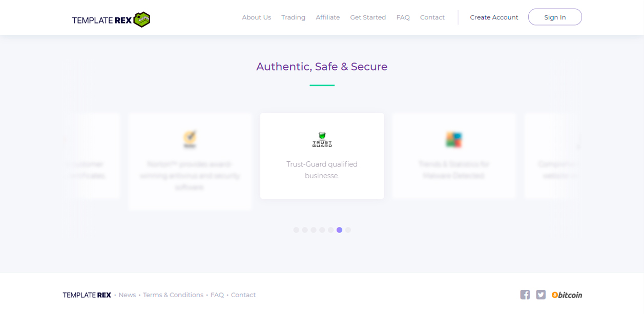Open News link in the footer
Image resolution: width=644 pixels, height=314 pixels.
(x=127, y=295)
